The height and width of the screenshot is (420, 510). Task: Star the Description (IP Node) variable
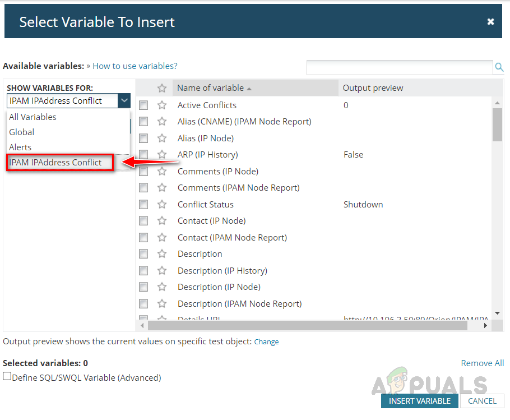[x=162, y=287]
